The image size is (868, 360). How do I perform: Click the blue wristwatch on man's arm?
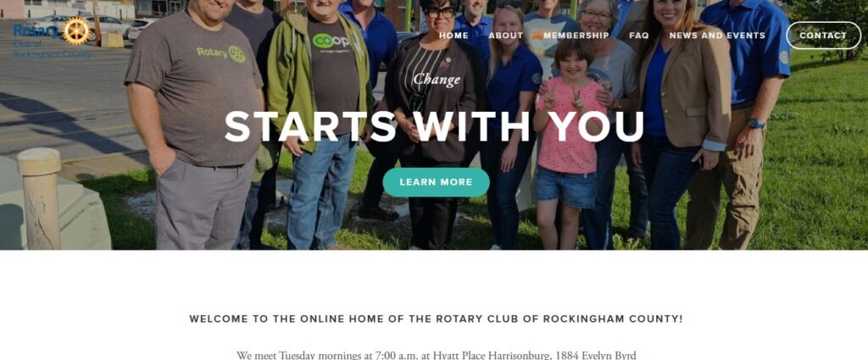point(755,124)
